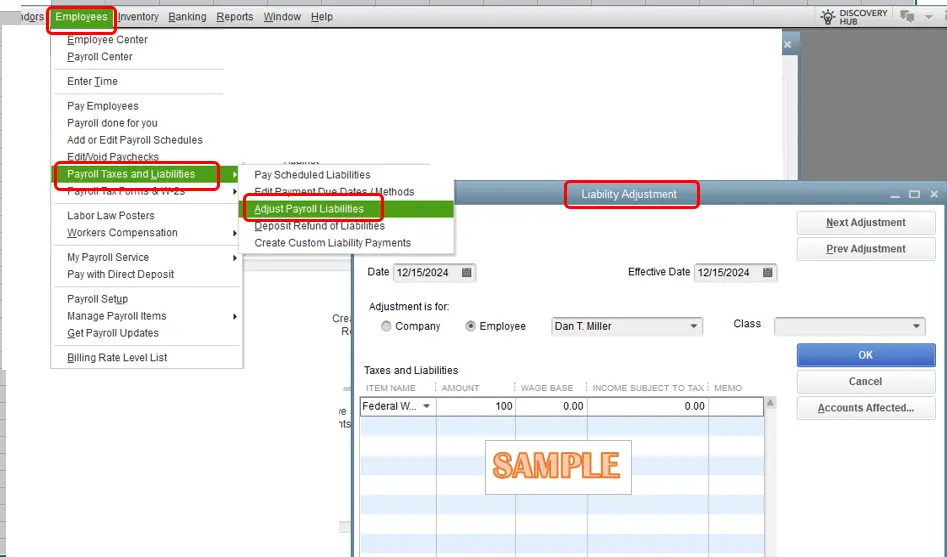This screenshot has height=557, width=947.
Task: Close the Liability Adjustment dialog
Action: pos(934,194)
